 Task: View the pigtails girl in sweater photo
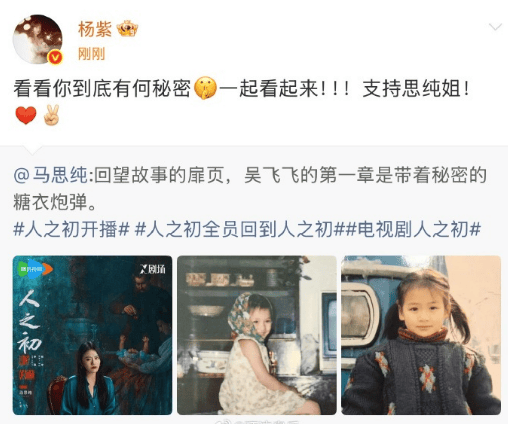coord(421,335)
